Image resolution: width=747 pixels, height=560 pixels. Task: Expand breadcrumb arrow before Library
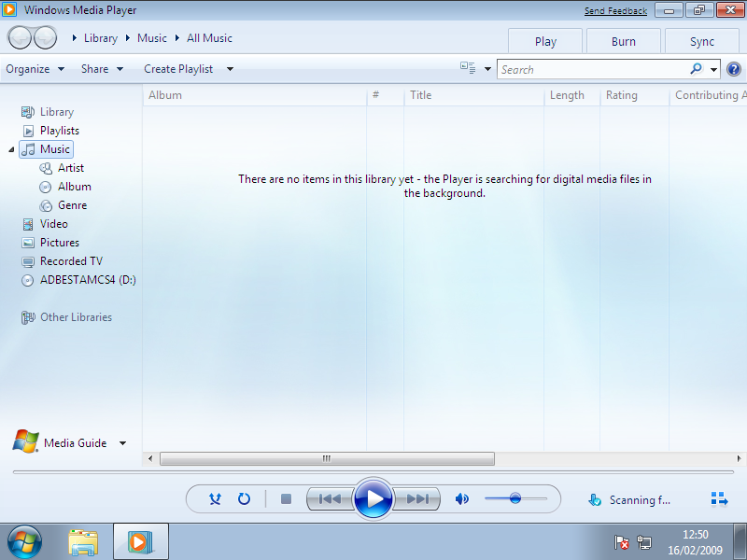tap(75, 38)
